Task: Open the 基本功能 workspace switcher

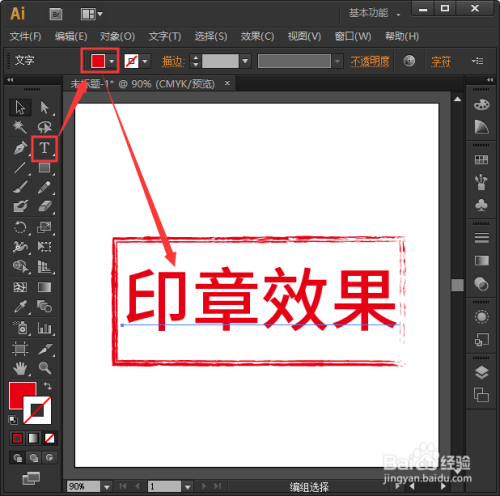Action: pyautogui.click(x=374, y=13)
